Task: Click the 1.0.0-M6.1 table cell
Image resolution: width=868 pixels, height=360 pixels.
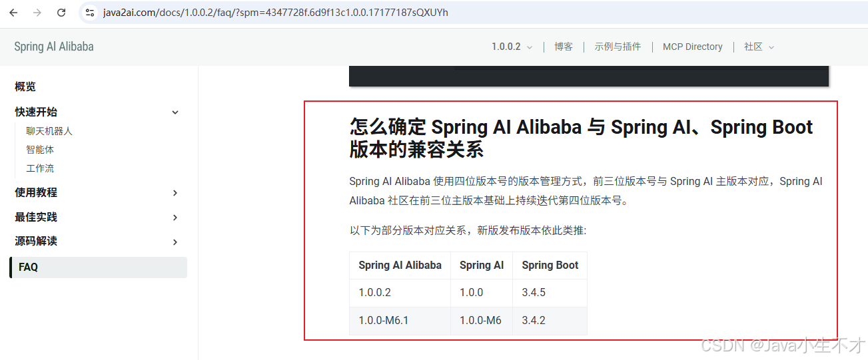Action: click(400, 321)
